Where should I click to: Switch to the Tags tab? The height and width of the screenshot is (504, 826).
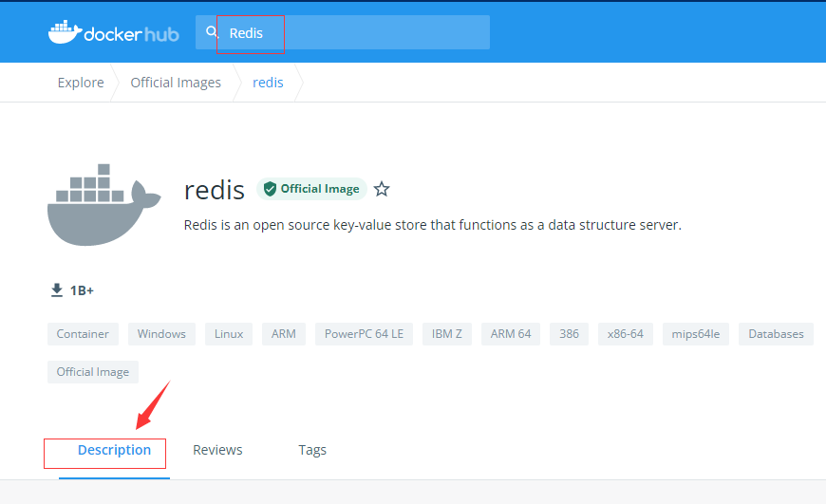(312, 450)
